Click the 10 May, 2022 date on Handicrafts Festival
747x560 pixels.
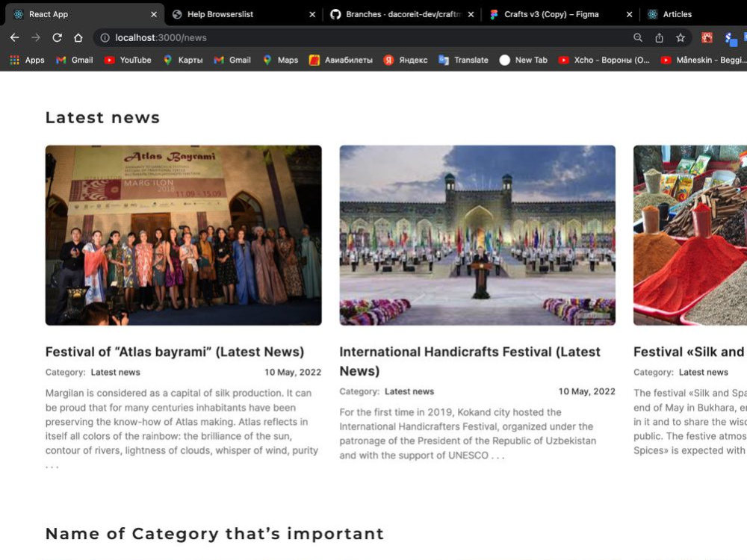tap(587, 391)
